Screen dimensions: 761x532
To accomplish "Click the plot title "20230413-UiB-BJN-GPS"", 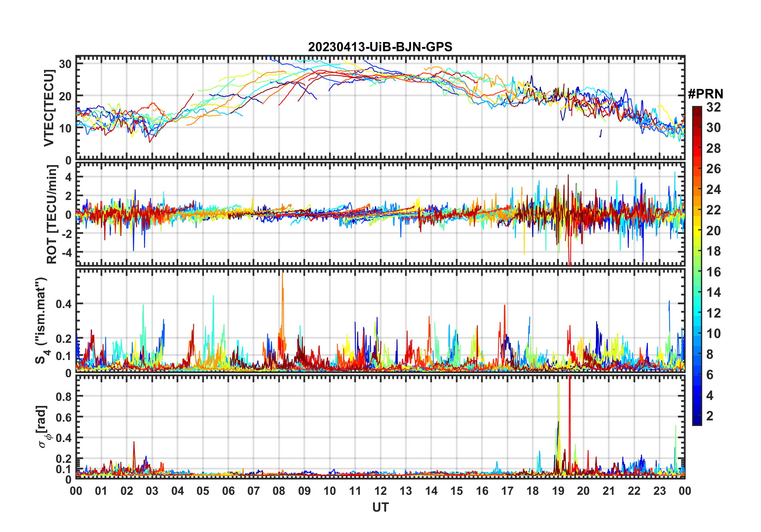I will (x=380, y=47).
